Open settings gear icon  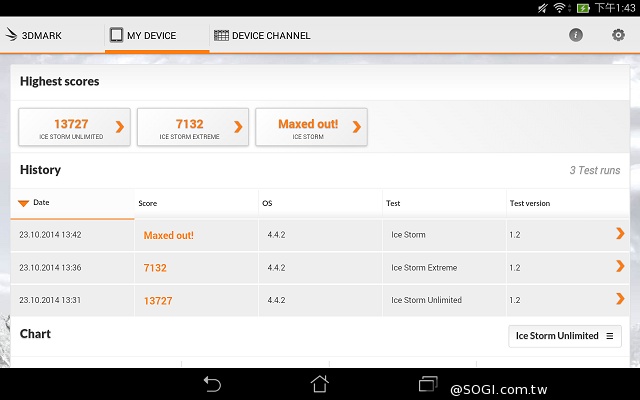[618, 35]
